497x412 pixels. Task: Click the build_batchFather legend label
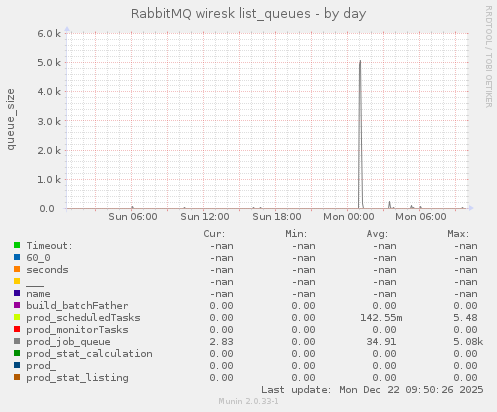(x=77, y=306)
